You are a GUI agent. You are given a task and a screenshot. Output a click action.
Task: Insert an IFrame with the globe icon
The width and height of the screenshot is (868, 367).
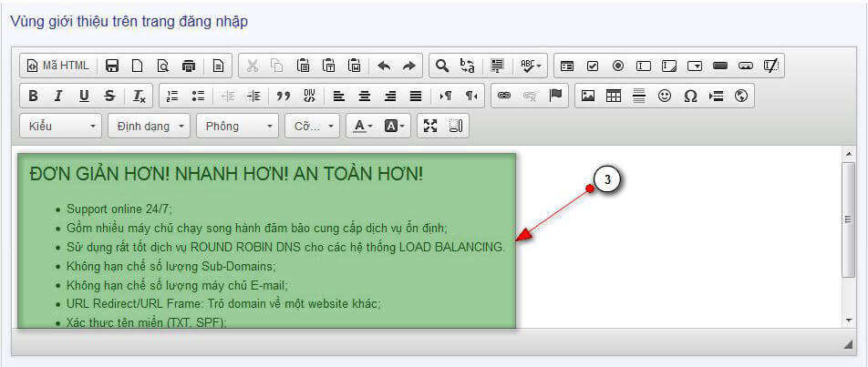[741, 97]
